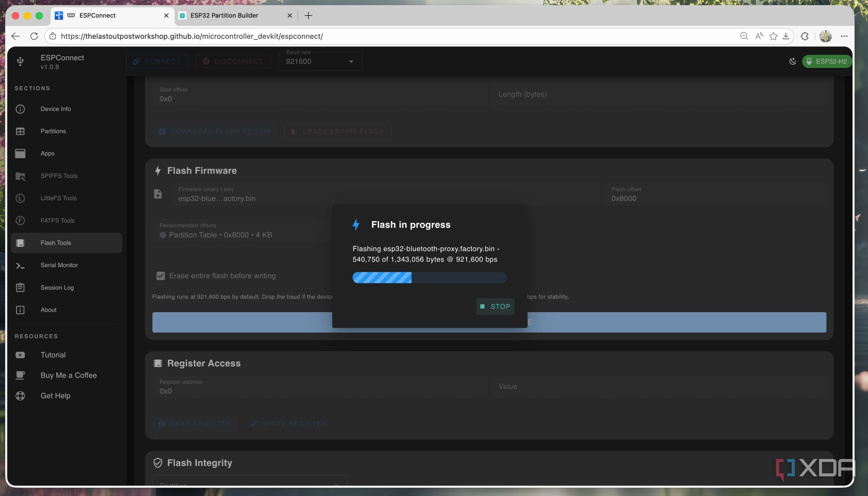Open Device Info from sidebar icon

(20, 109)
